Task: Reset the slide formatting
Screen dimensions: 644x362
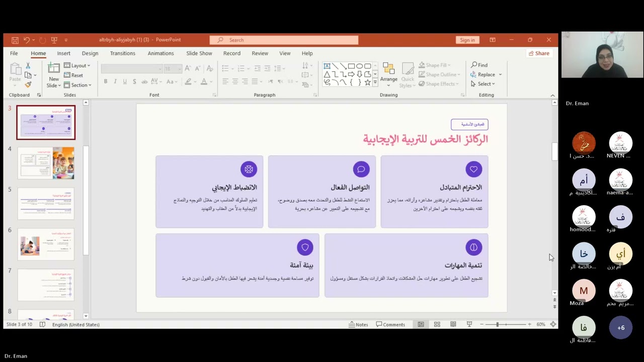Action: pyautogui.click(x=73, y=75)
